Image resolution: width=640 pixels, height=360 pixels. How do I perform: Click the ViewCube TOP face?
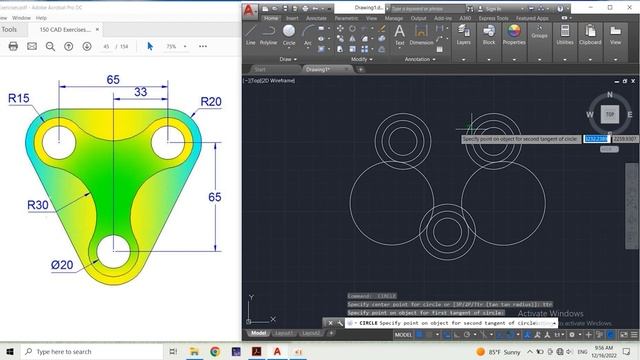click(x=610, y=114)
